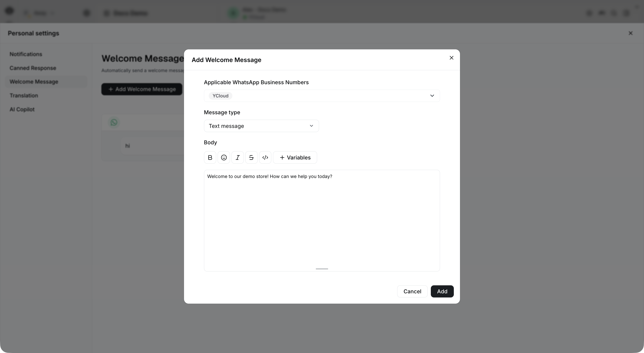This screenshot has height=353, width=644.
Task: Confirm with the Add button
Action: 442,291
